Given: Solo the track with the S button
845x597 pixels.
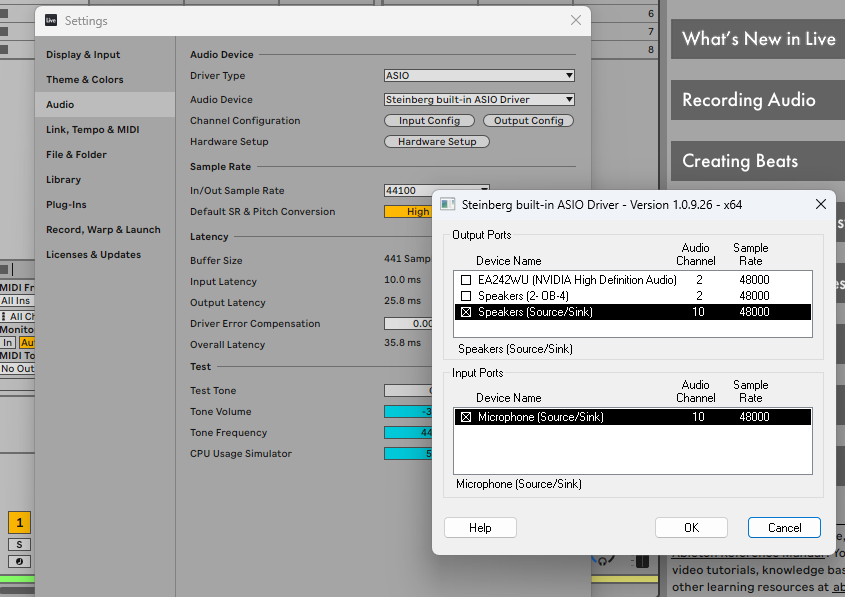Looking at the screenshot, I should tap(19, 544).
